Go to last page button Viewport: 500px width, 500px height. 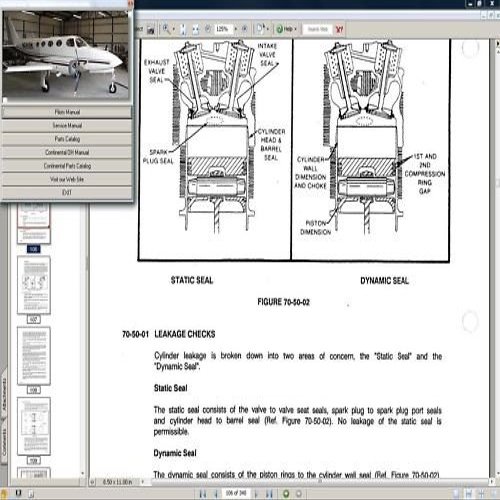[x=269, y=493]
